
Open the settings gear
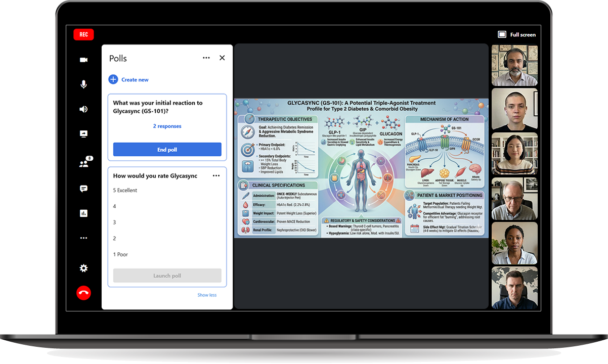(83, 268)
